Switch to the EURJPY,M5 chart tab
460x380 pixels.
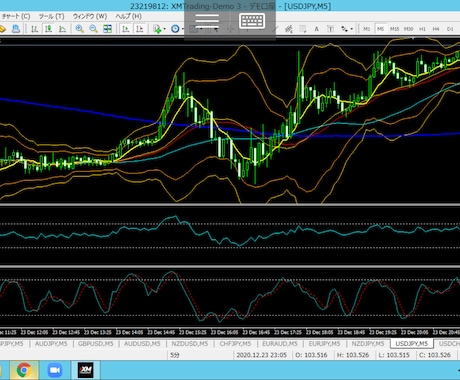324,344
